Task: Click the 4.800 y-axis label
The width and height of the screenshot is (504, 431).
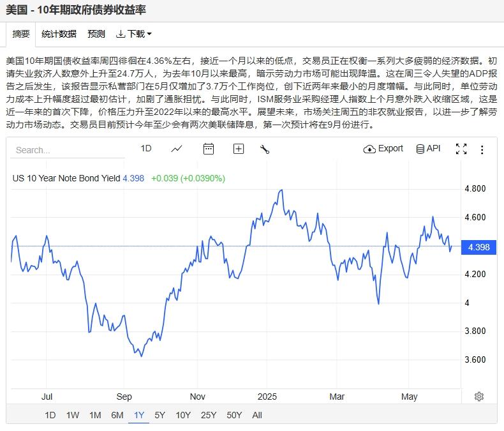Action: click(475, 188)
